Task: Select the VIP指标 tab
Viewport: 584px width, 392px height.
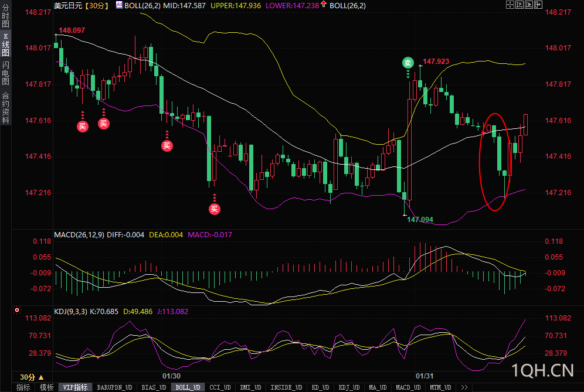Action: tap(75, 387)
